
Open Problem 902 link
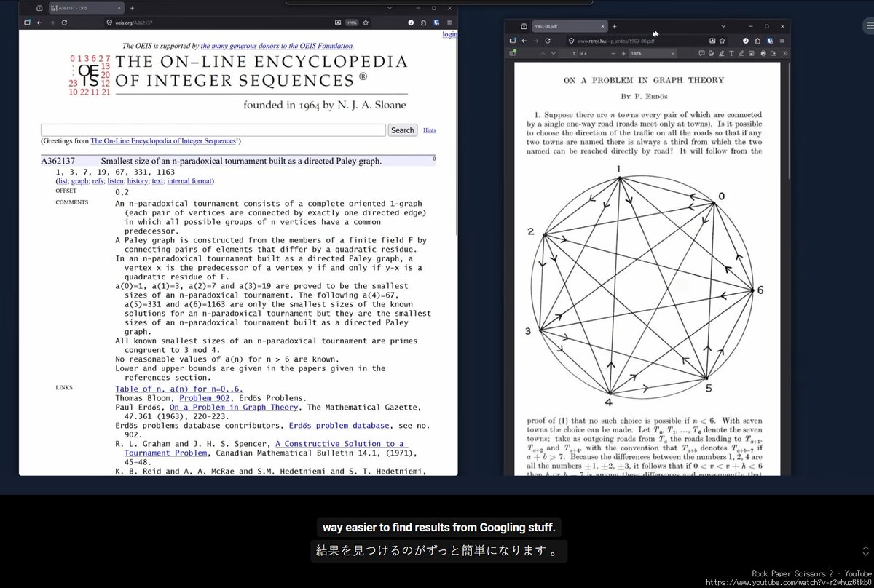click(205, 398)
